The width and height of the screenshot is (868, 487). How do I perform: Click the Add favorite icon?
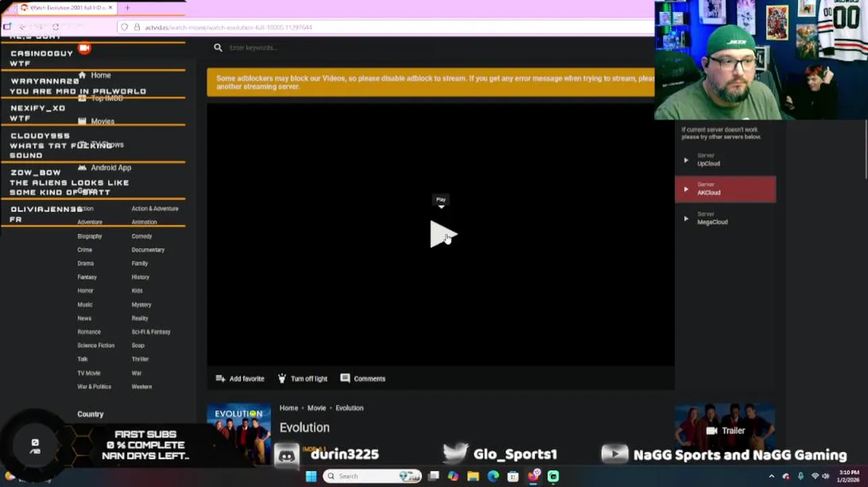click(220, 378)
